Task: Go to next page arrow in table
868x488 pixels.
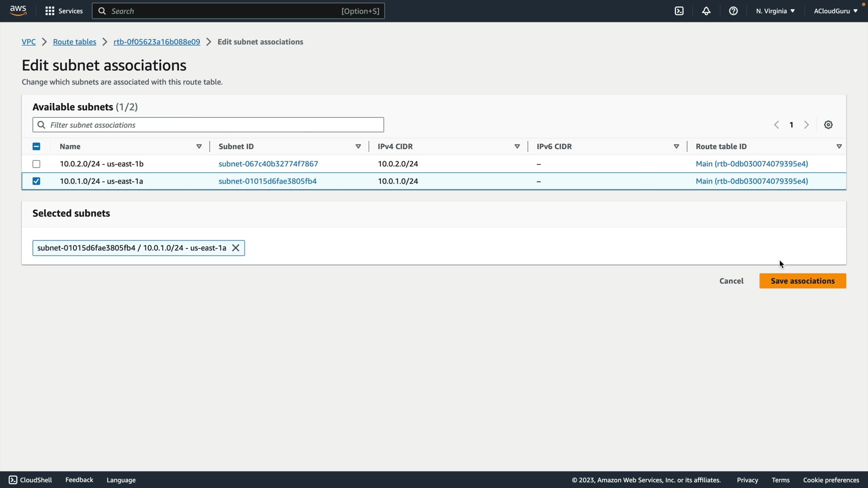Action: [807, 125]
